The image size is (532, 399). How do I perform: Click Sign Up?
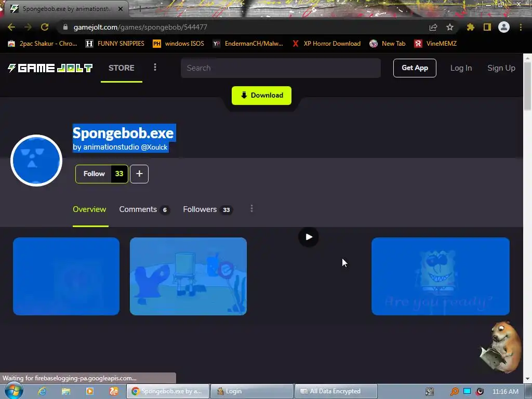click(x=501, y=68)
